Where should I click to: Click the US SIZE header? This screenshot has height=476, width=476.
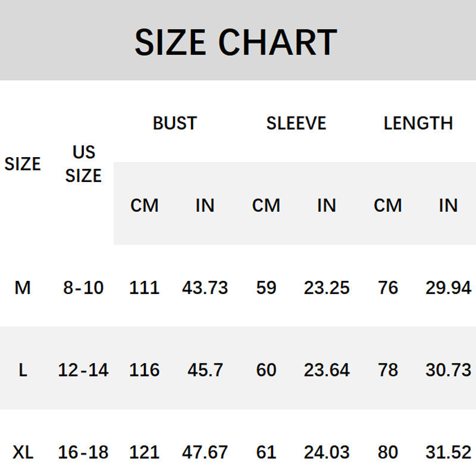pyautogui.click(x=83, y=164)
